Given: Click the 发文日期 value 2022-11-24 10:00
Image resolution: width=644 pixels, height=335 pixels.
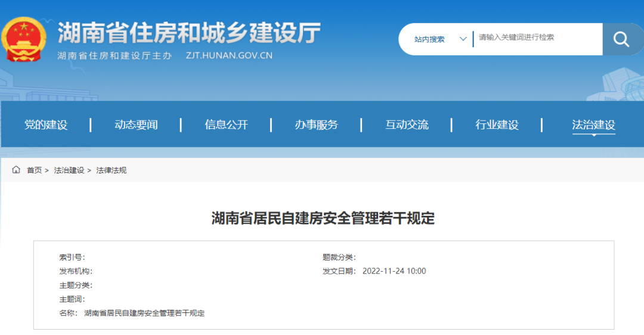Looking at the screenshot, I should pyautogui.click(x=394, y=271).
